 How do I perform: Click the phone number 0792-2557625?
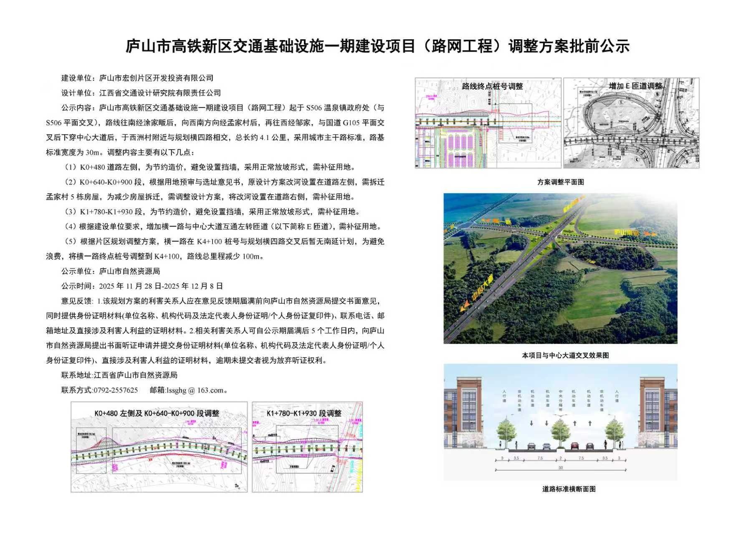pos(116,390)
